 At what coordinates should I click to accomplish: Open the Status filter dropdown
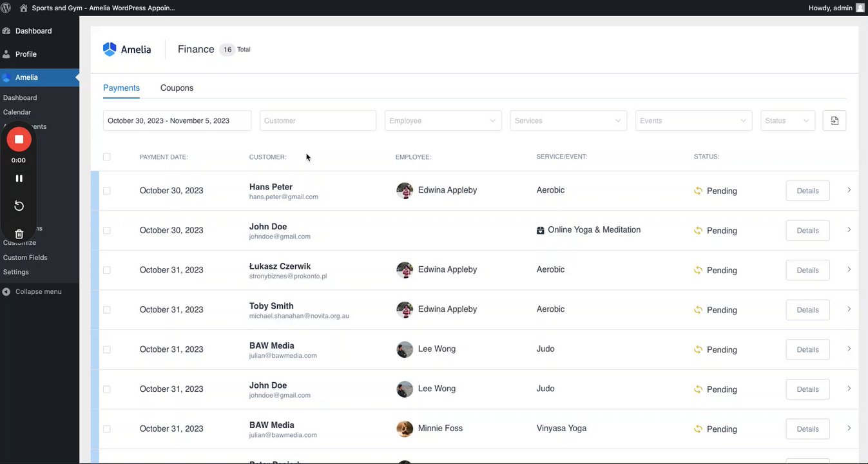787,121
